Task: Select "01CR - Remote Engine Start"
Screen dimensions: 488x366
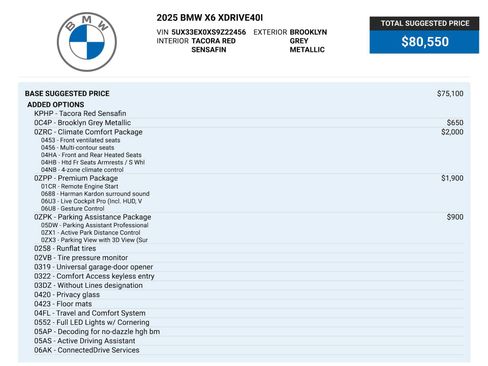Action: (x=79, y=186)
